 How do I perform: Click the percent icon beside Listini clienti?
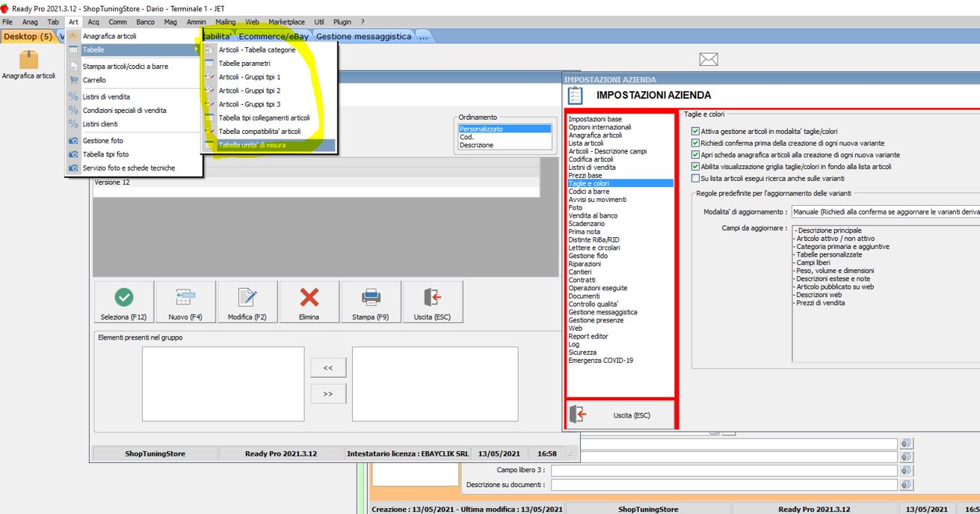pyautogui.click(x=73, y=124)
